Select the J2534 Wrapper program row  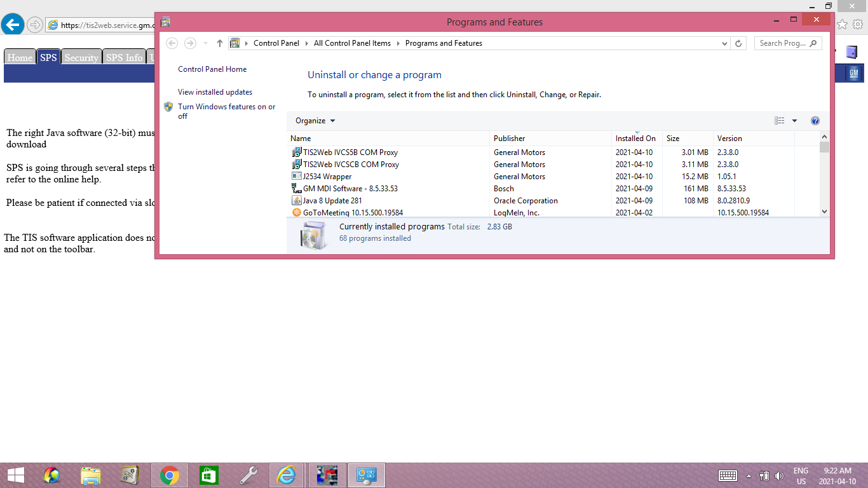tap(553, 177)
